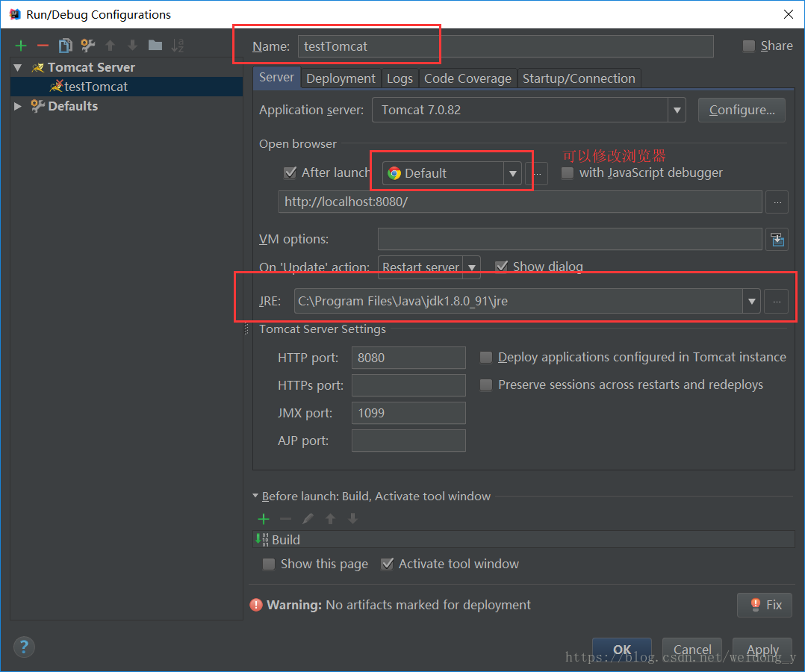The image size is (805, 672).
Task: Toggle Show dialog checkbox
Action: click(x=501, y=267)
